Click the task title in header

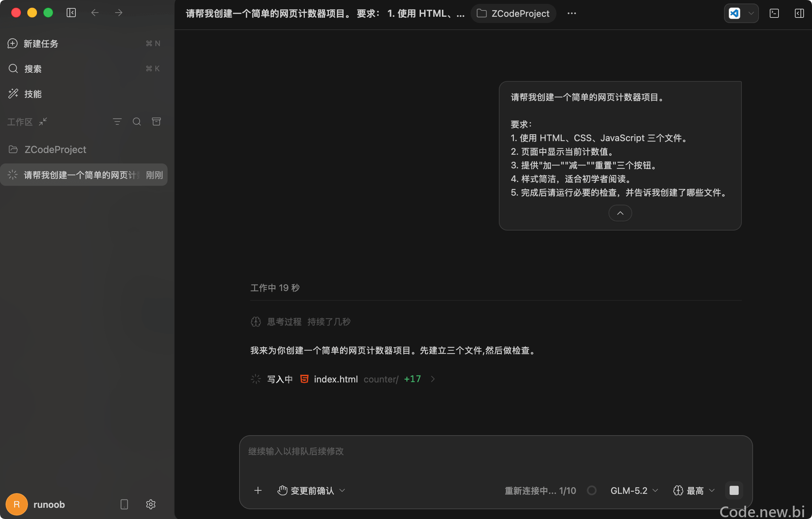pyautogui.click(x=325, y=14)
